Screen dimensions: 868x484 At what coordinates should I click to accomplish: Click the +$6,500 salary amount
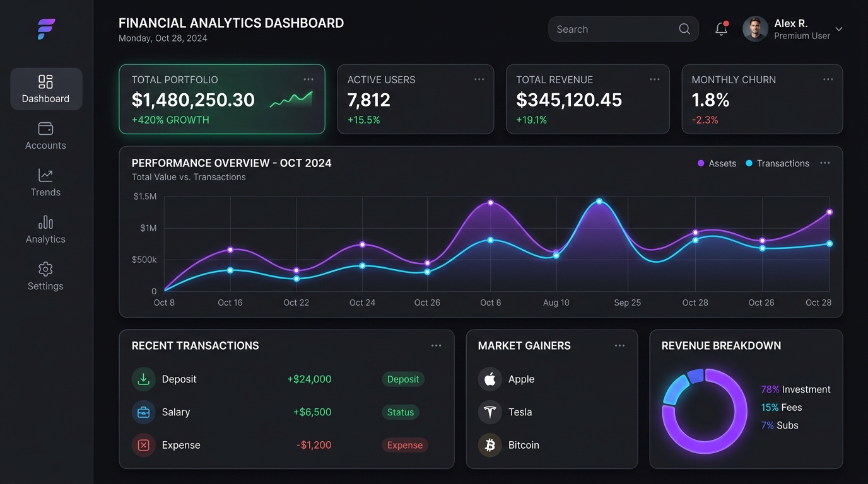coord(312,412)
